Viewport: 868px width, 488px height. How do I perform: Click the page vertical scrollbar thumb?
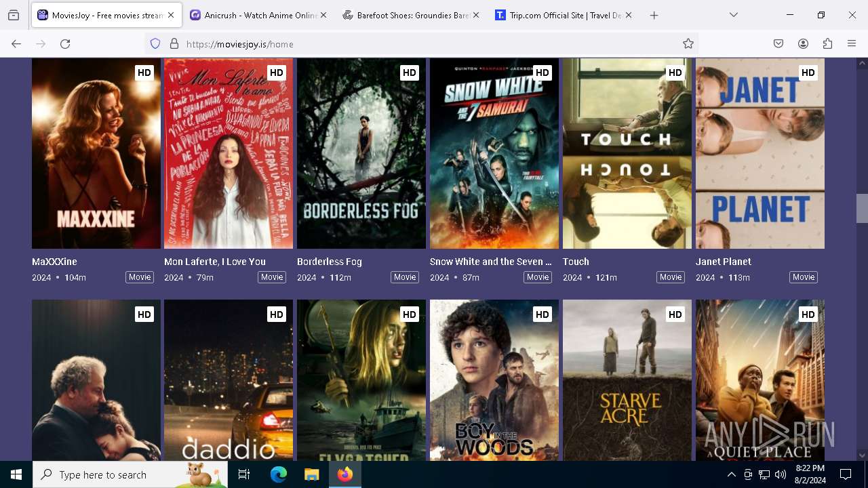(x=862, y=208)
